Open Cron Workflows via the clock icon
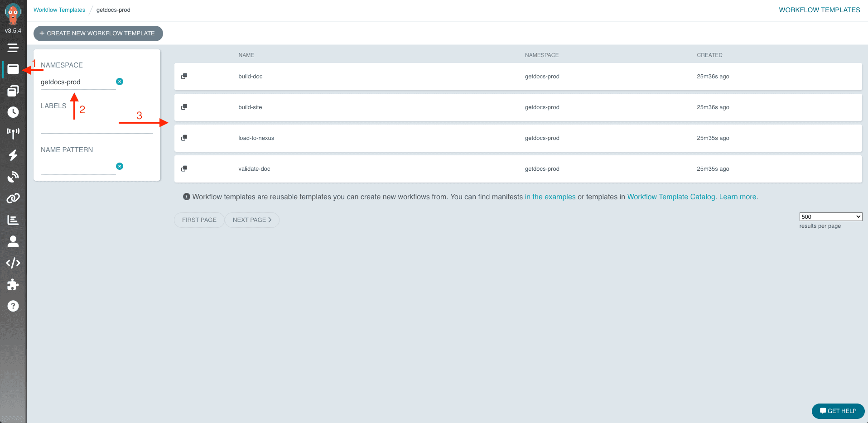The width and height of the screenshot is (868, 423). [13, 112]
